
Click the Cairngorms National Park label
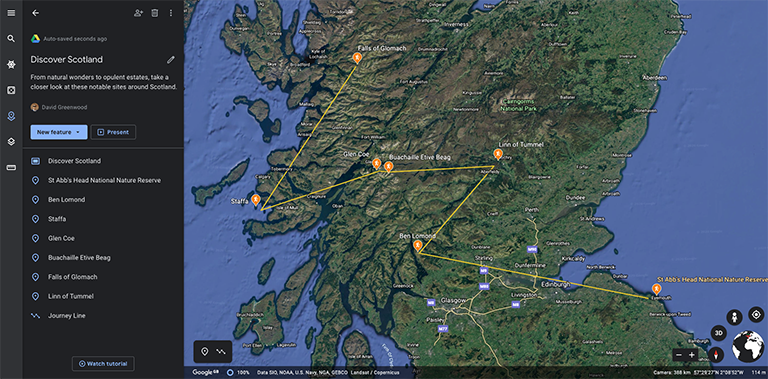click(519, 105)
